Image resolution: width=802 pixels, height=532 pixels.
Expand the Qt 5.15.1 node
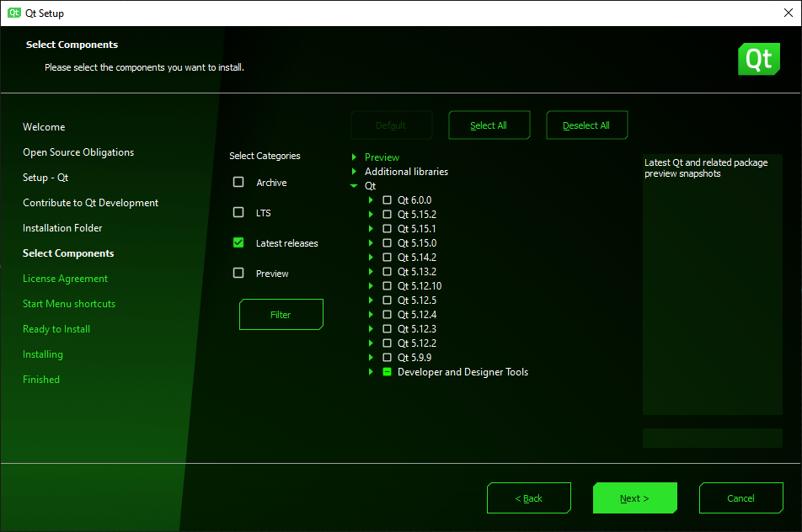point(371,228)
